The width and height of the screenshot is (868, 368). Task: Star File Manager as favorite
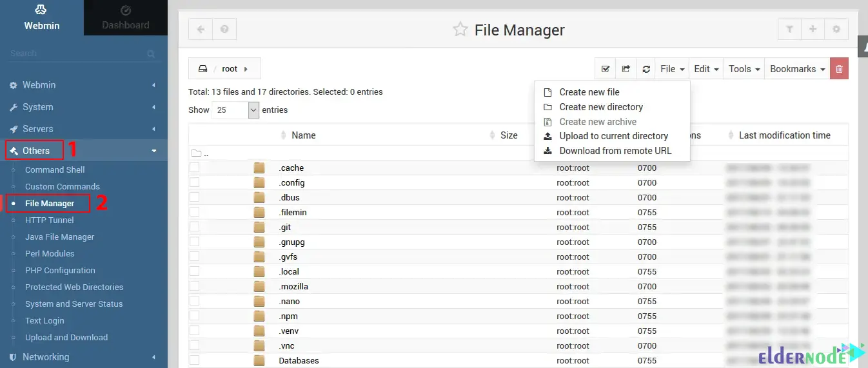tap(460, 29)
